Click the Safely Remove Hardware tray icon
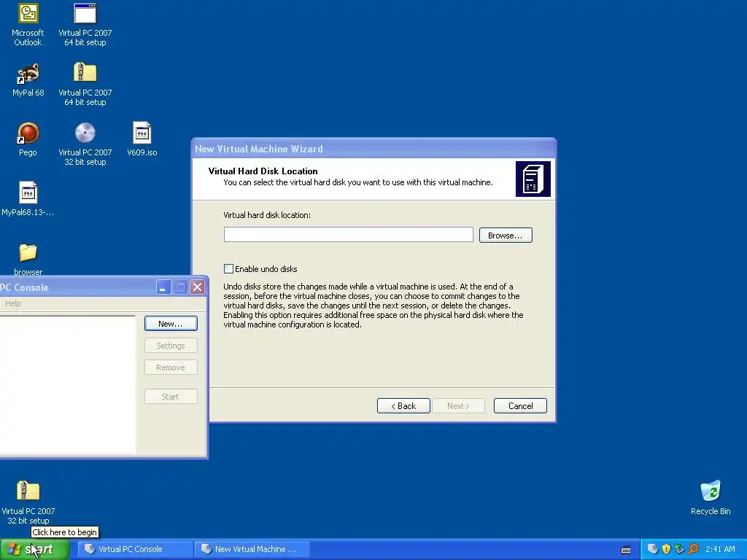The height and width of the screenshot is (560, 747). click(x=679, y=549)
